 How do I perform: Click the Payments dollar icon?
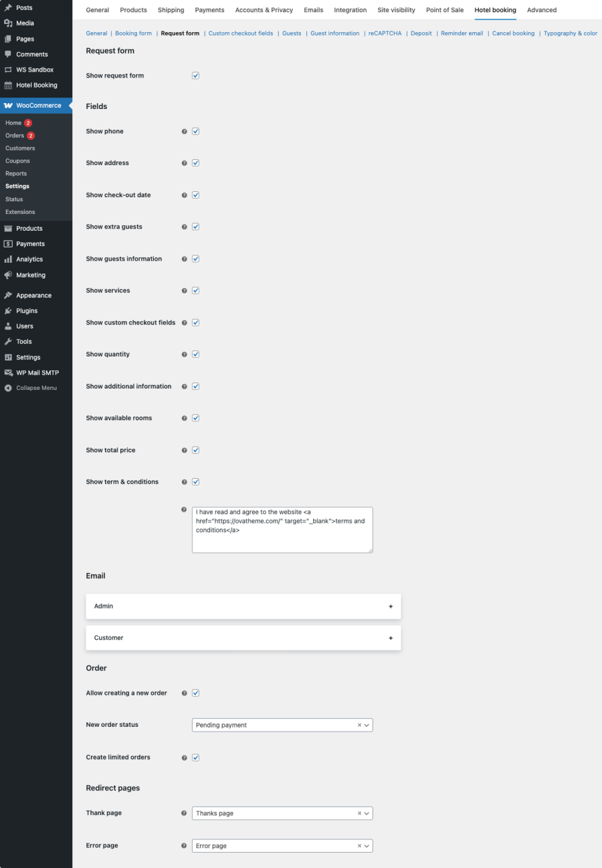8,244
